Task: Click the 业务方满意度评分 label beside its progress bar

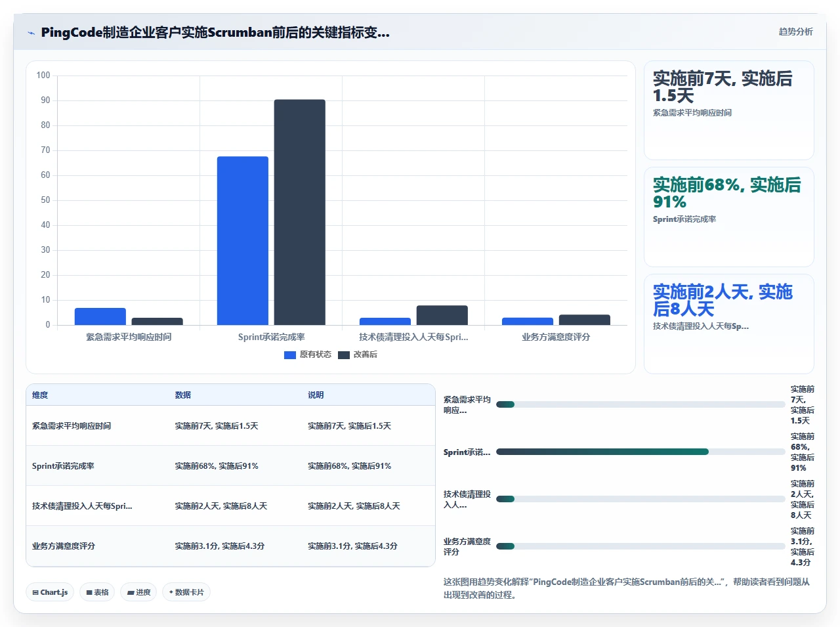Action: coord(467,547)
